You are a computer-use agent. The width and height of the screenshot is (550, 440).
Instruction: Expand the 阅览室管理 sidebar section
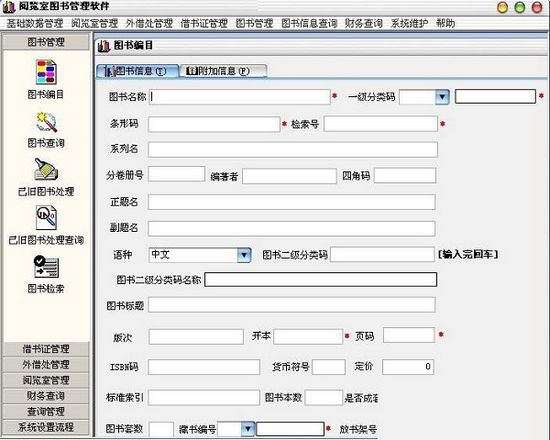click(46, 380)
